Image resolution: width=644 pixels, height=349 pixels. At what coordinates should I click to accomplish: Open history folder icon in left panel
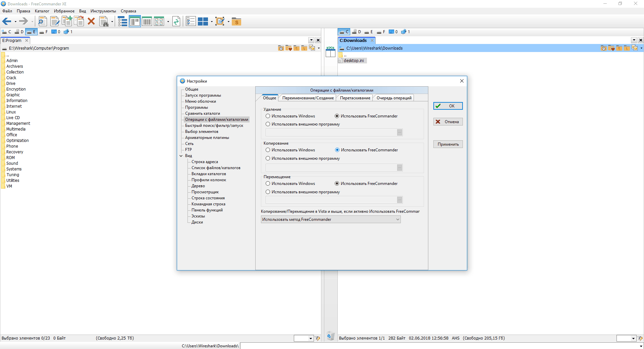coord(281,48)
